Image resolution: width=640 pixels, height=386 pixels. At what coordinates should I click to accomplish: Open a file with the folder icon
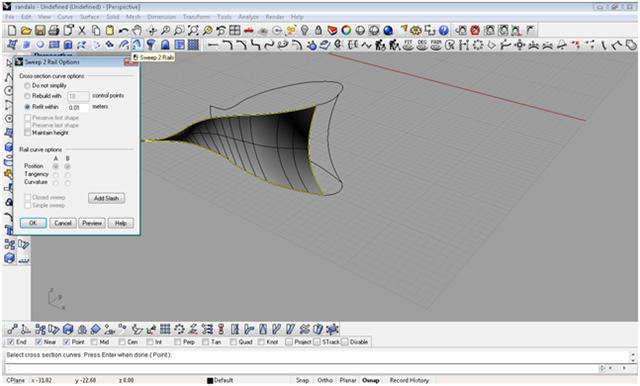(x=26, y=31)
